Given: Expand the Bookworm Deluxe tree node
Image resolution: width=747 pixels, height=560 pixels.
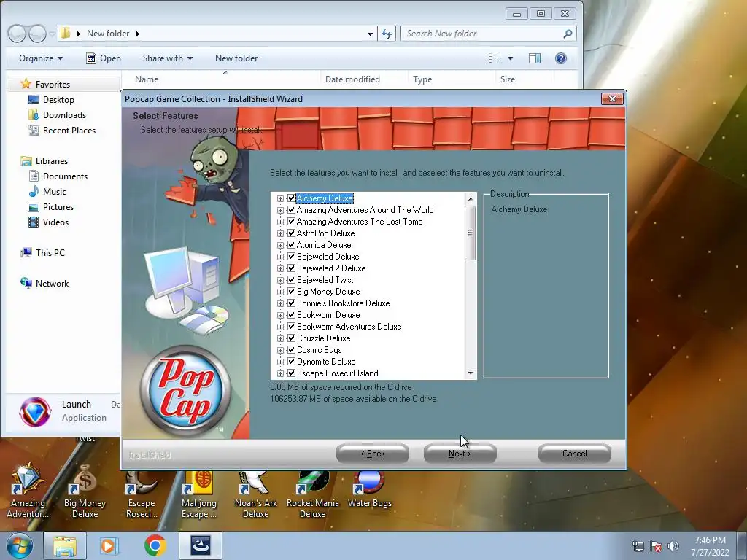Looking at the screenshot, I should click(280, 315).
